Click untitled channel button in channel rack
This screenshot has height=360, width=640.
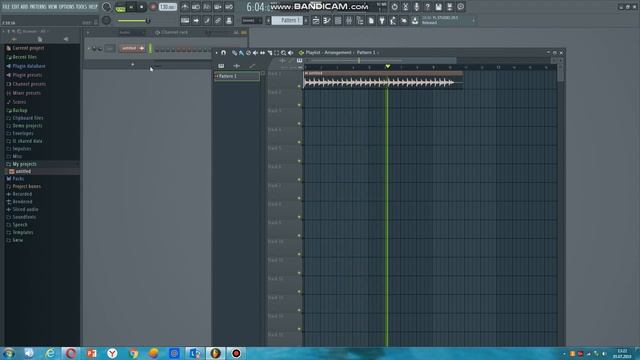pyautogui.click(x=132, y=48)
